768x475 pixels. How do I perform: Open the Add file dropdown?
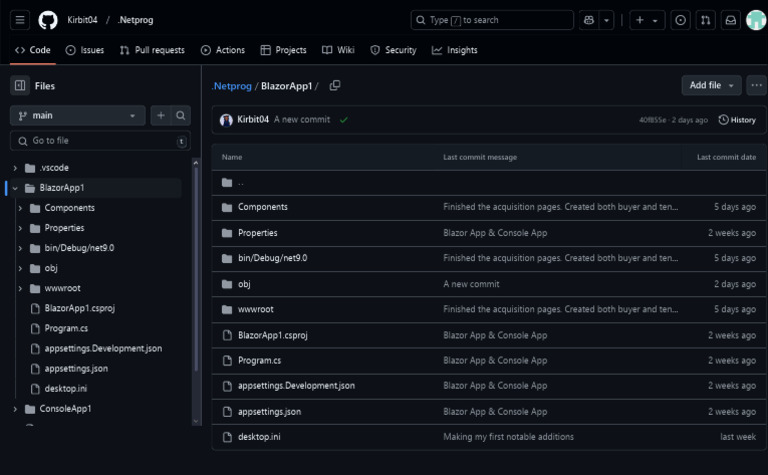(x=711, y=86)
